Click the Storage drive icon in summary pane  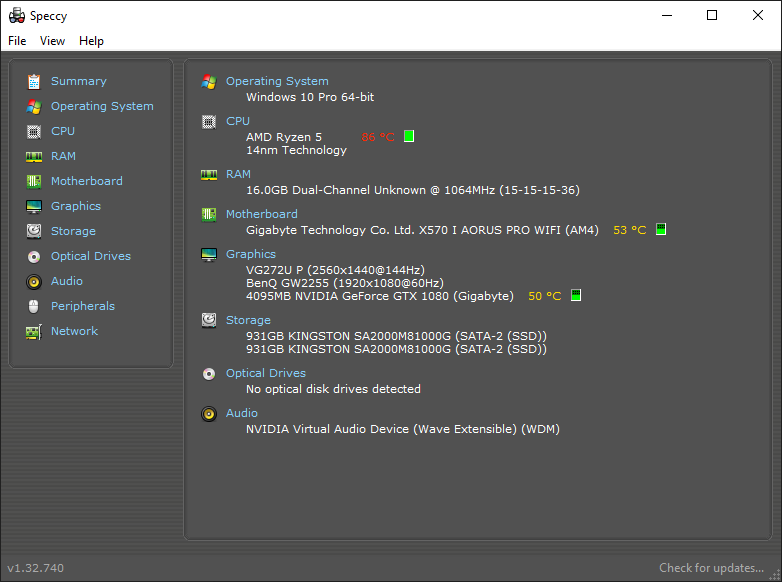point(209,320)
